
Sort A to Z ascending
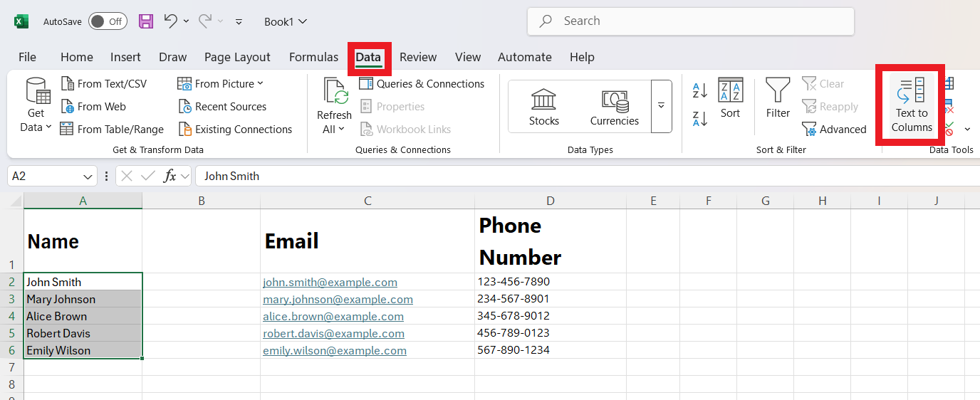pos(699,91)
